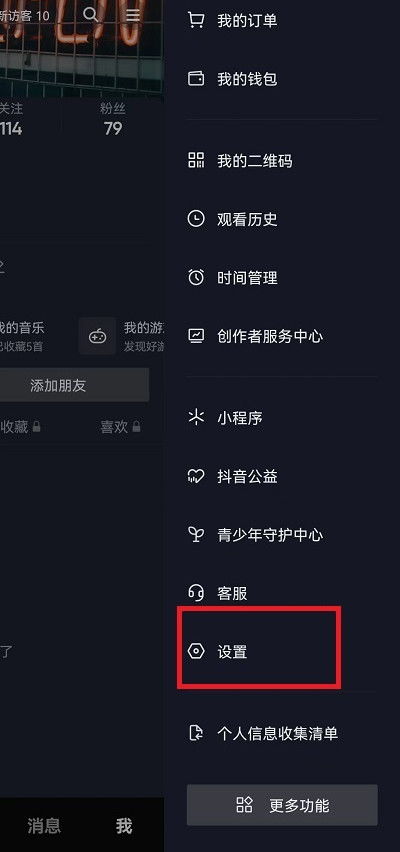
Task: Tap the game controller icon
Action: pos(97,336)
